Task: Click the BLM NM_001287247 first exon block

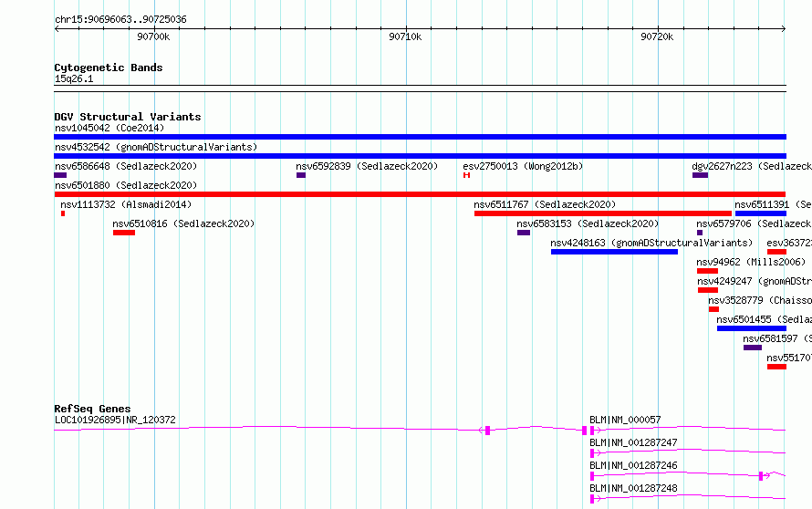Action: pos(592,453)
